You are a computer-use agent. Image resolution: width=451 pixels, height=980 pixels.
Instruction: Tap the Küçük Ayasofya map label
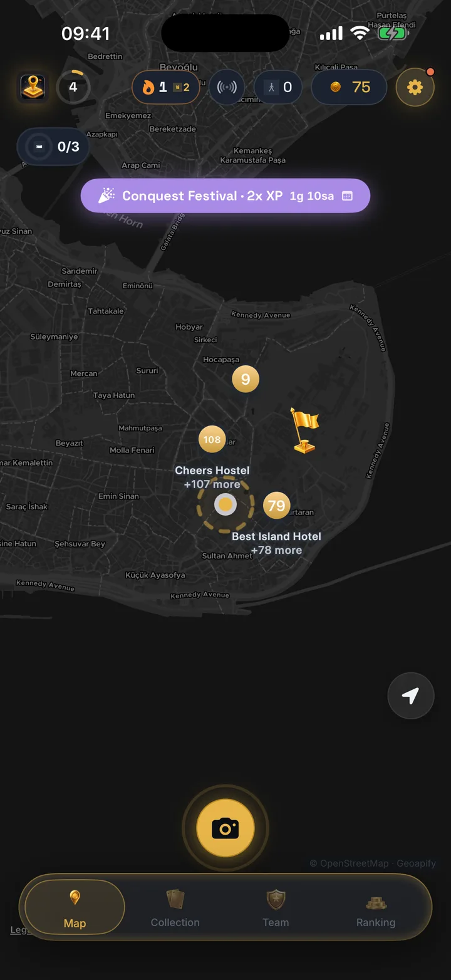coord(155,575)
